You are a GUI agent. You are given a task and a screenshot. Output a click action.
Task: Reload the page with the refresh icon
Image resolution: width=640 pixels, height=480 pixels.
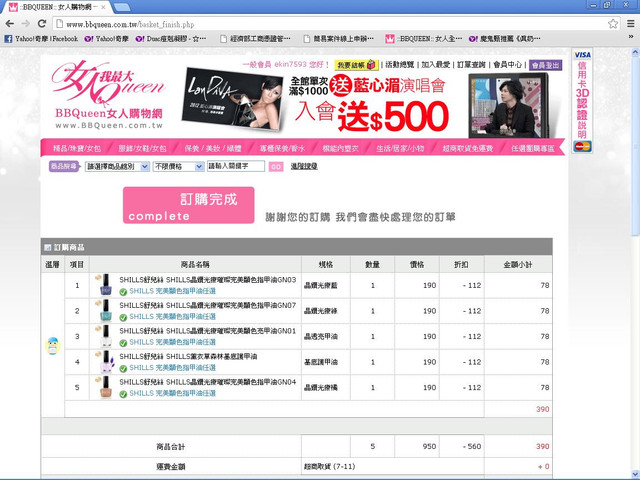tap(42, 24)
